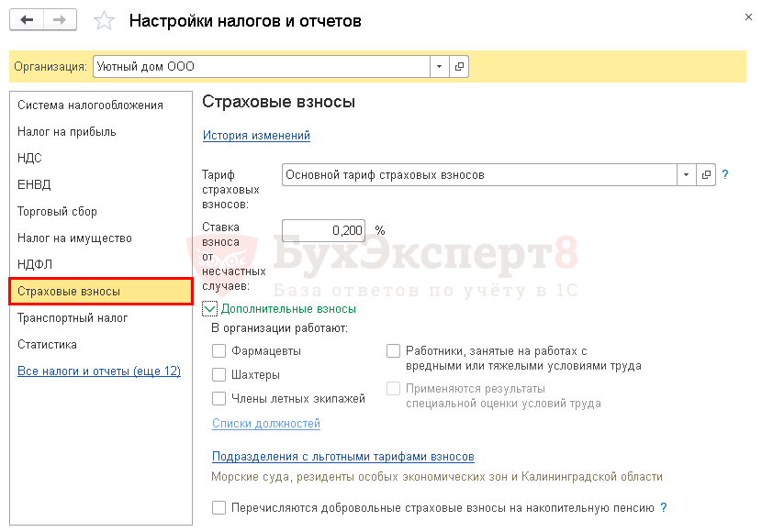The width and height of the screenshot is (762, 532).
Task: Go to the НДФЛ section
Action: point(35,264)
